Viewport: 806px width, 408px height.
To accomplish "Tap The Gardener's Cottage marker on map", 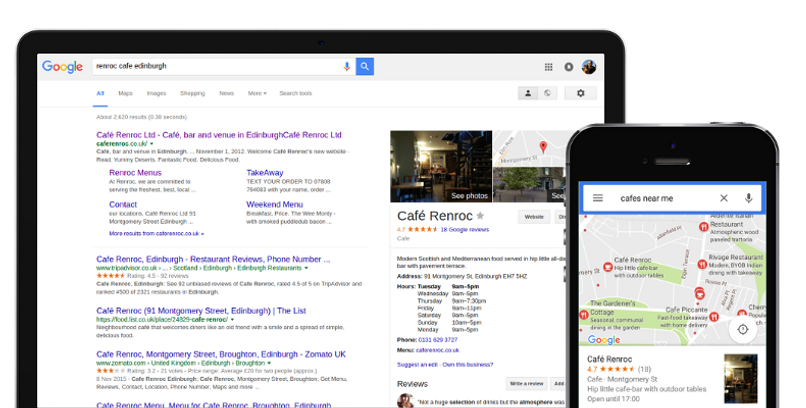I will click(x=584, y=314).
